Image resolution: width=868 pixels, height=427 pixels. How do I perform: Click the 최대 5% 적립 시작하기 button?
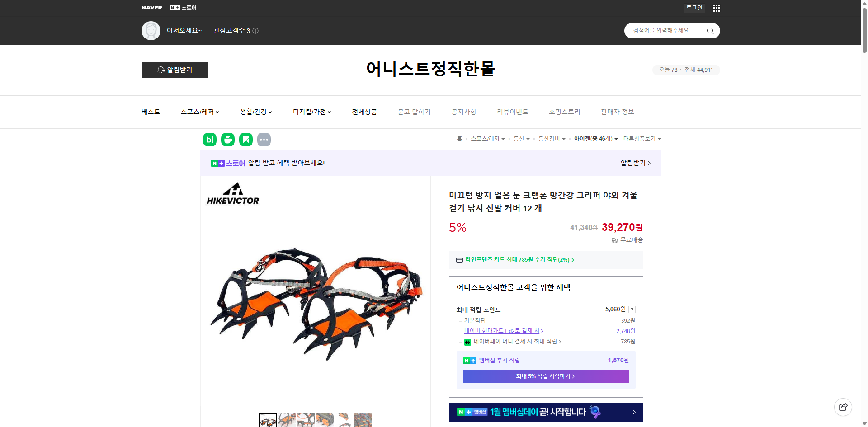[545, 376]
